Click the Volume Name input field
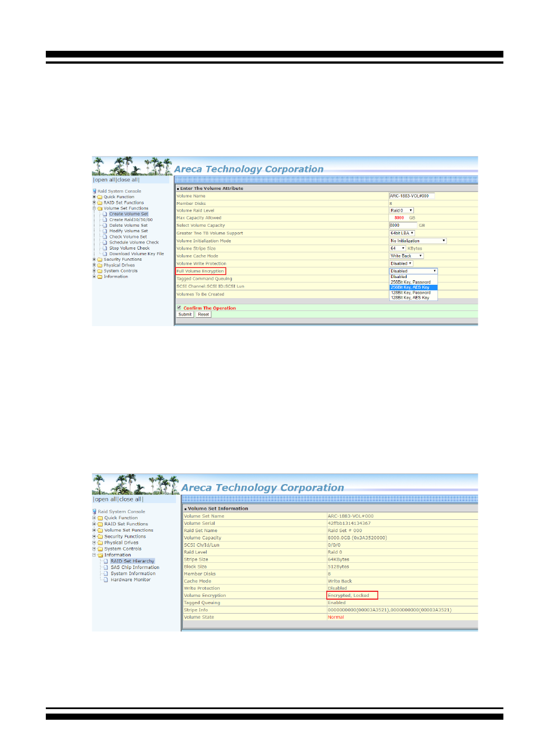Image resolution: width=533 pixels, height=756 pixels. click(412, 196)
